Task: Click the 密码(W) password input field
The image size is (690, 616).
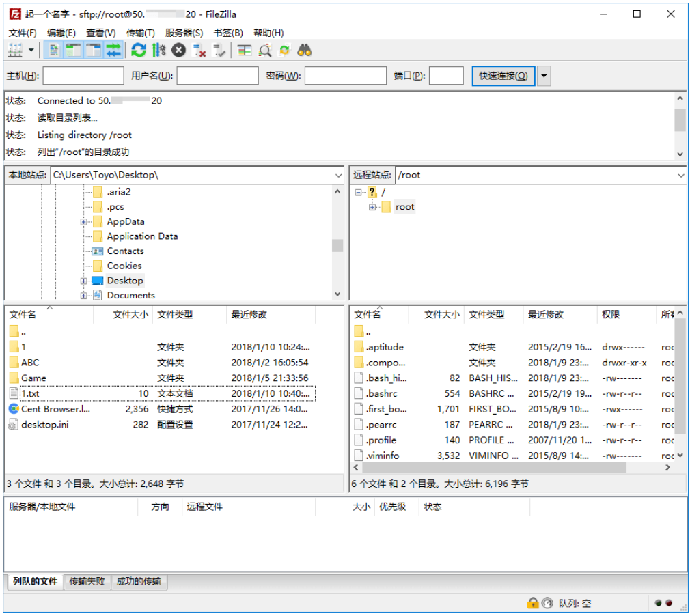Action: (346, 76)
